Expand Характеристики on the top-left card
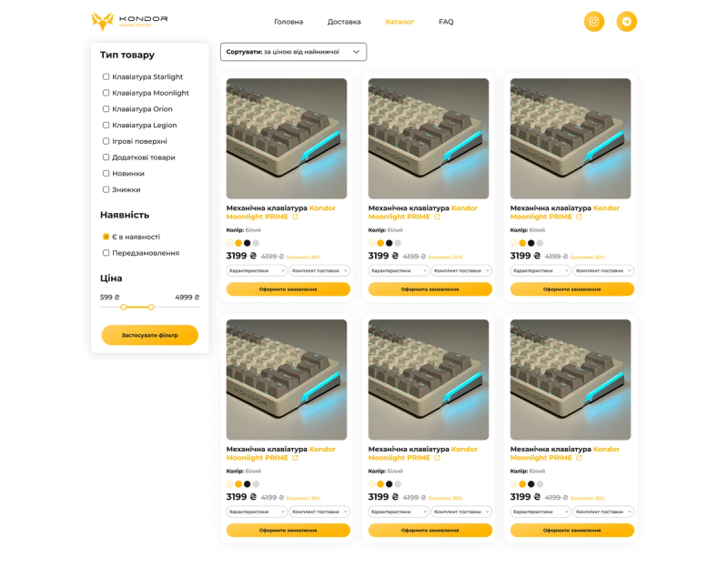Viewport: 728px width, 568px height. (257, 270)
